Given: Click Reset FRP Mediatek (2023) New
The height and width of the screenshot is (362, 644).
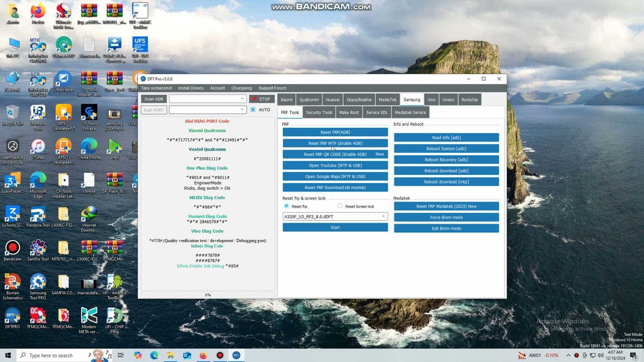Looking at the screenshot, I should click(446, 206).
